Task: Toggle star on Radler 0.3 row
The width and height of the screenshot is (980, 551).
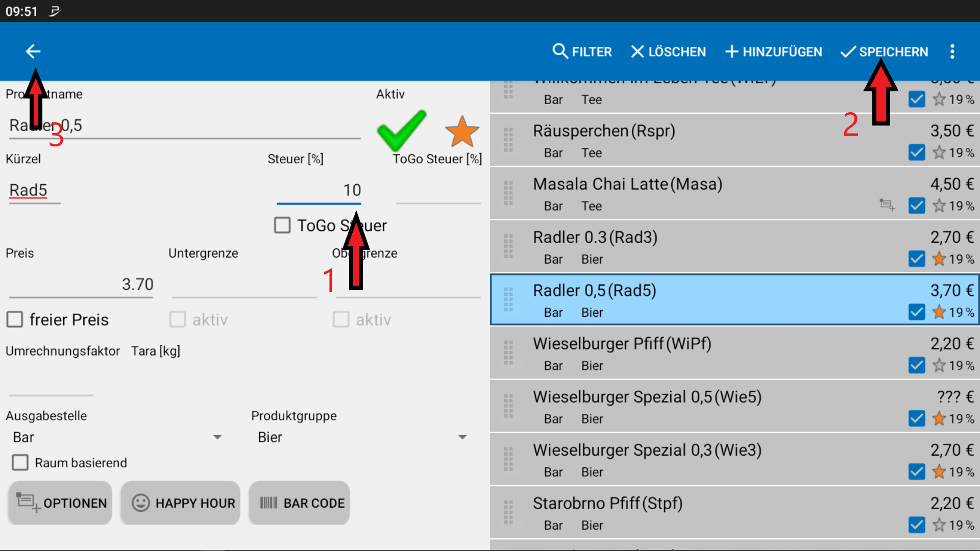Action: (939, 259)
